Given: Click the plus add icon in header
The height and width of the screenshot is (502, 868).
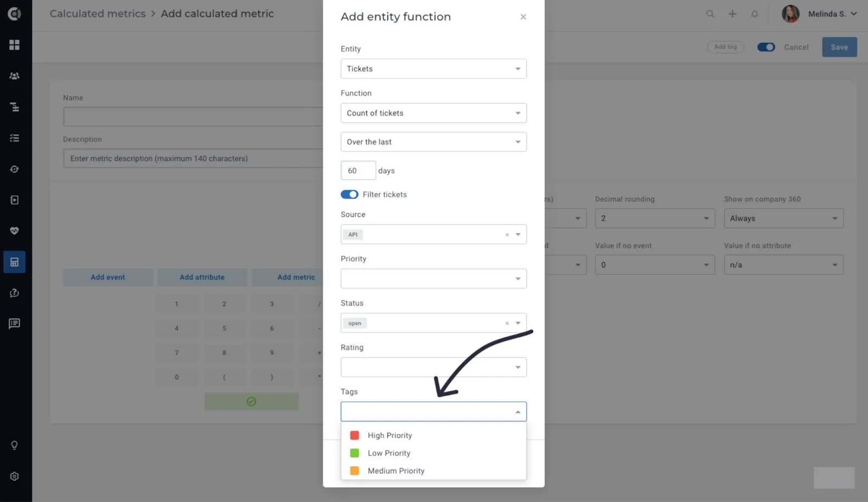Looking at the screenshot, I should click(732, 14).
